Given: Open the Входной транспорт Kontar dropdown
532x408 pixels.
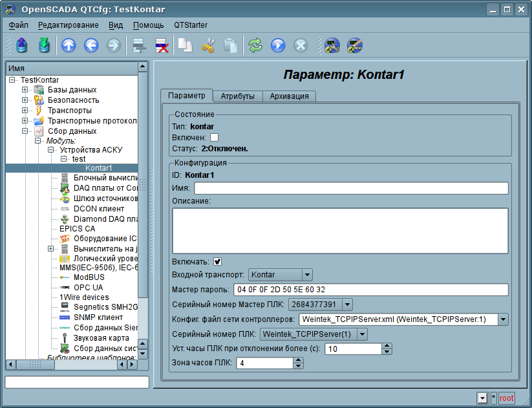Looking at the screenshot, I should [x=281, y=275].
